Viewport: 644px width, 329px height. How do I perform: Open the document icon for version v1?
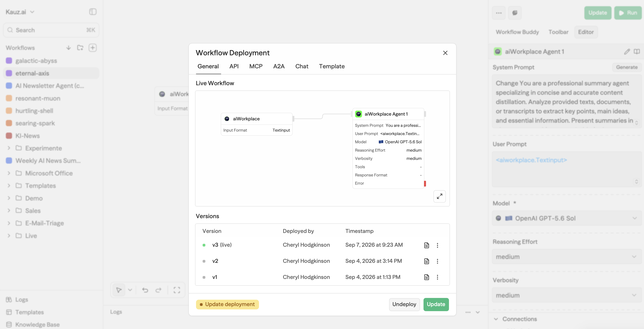pos(426,277)
